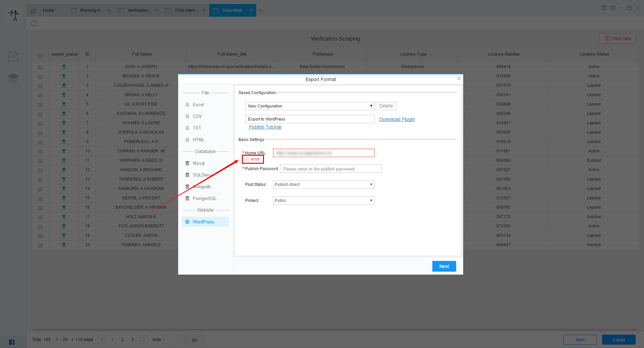Click the Full Name_link cell in row 1
The width and height of the screenshot is (644, 348).
pos(231,67)
